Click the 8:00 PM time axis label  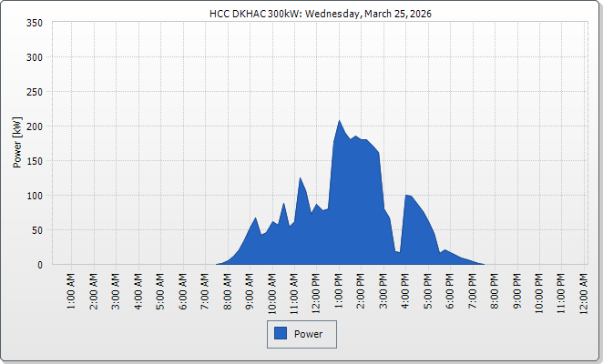pos(495,289)
